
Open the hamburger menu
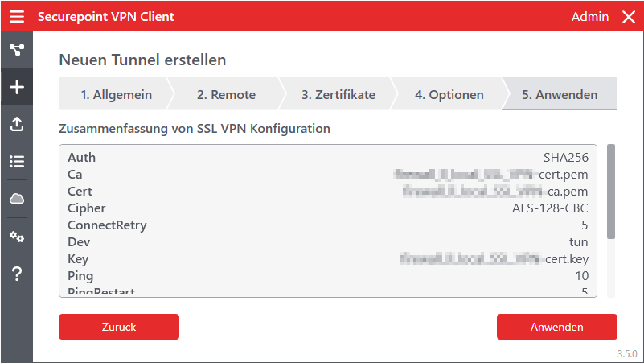[x=17, y=17]
